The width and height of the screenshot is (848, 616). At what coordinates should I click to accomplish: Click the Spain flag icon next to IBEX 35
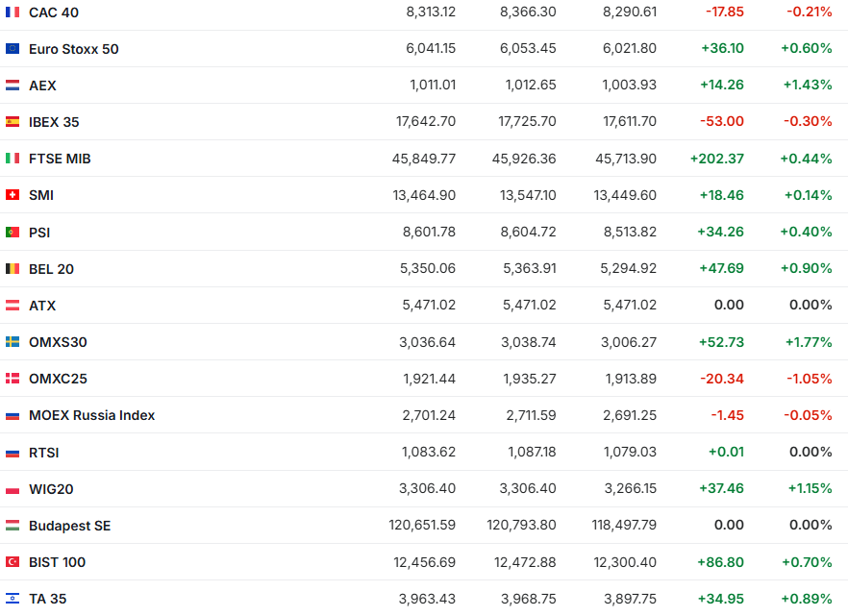coord(12,122)
